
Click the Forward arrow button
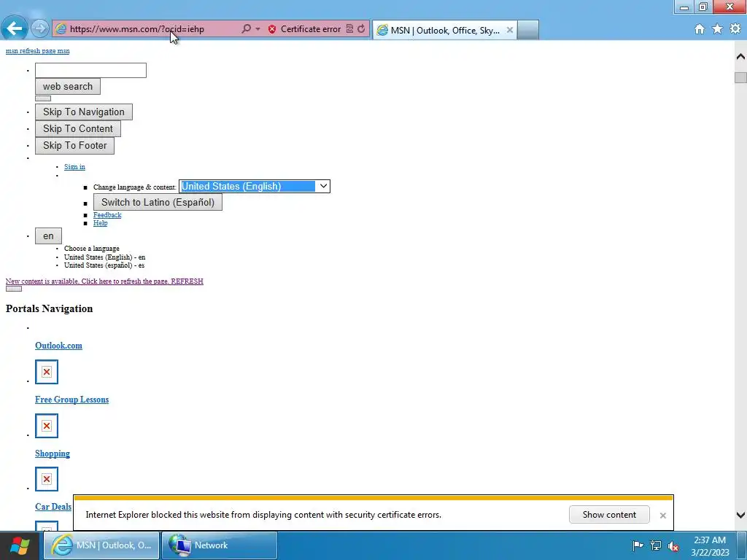pos(40,28)
